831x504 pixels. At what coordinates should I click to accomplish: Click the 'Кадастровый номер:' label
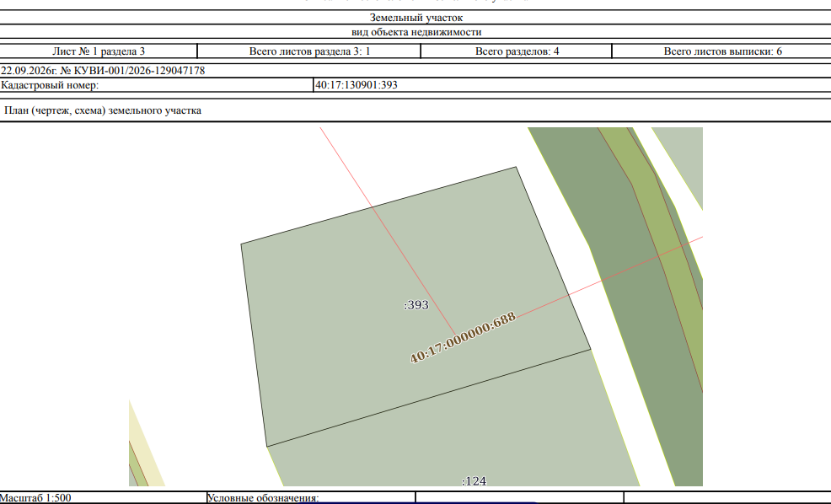(50, 85)
